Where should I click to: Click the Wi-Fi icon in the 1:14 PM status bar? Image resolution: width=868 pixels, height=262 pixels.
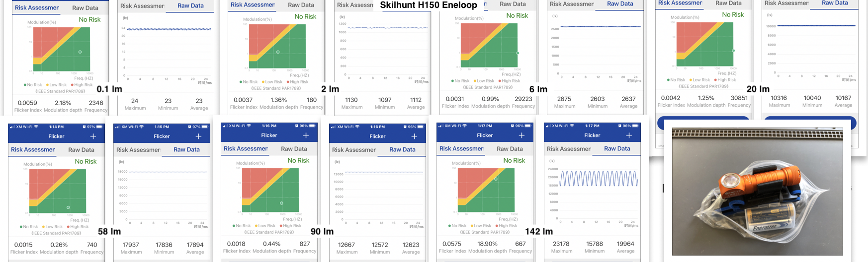pyautogui.click(x=36, y=127)
